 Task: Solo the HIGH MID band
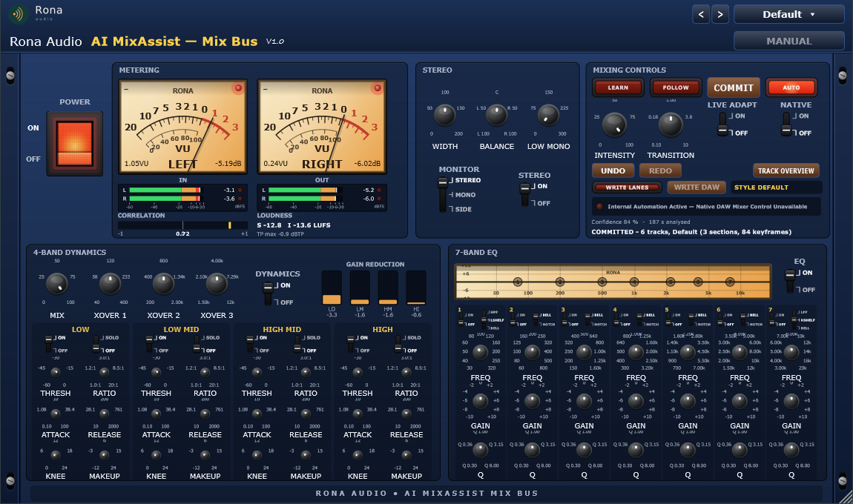tap(297, 344)
